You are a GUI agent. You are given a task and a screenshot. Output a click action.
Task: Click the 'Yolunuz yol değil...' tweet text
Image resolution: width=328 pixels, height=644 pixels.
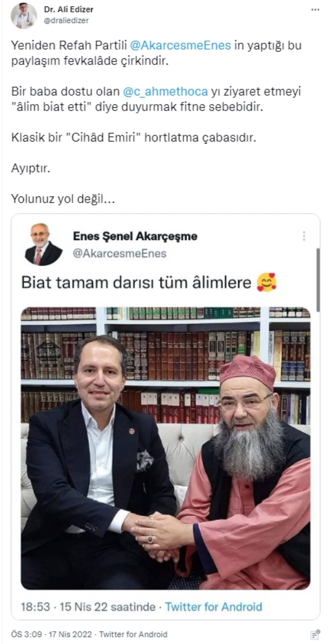pyautogui.click(x=63, y=199)
